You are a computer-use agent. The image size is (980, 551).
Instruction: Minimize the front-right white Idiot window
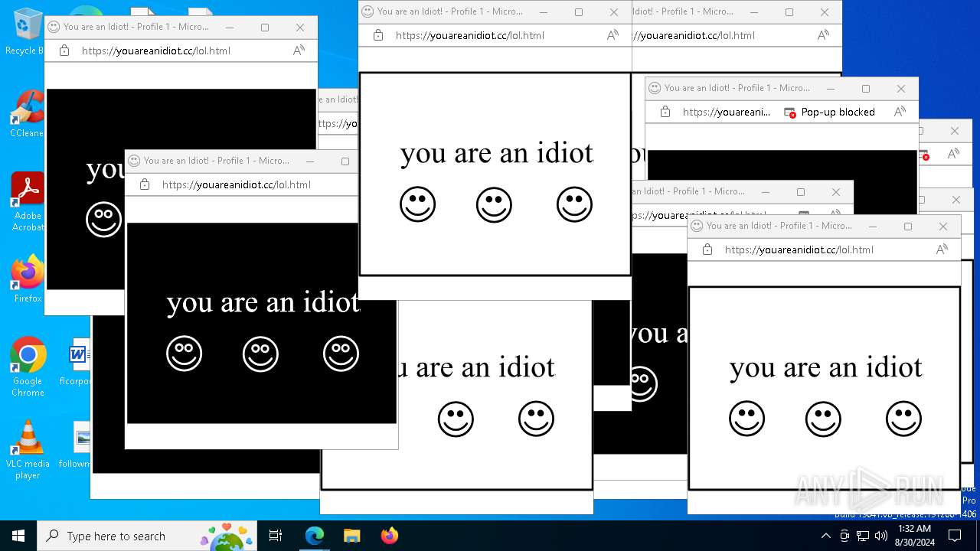pyautogui.click(x=873, y=226)
